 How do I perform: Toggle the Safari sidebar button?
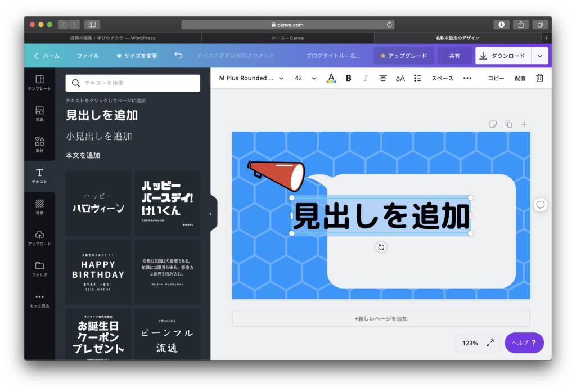tap(92, 25)
